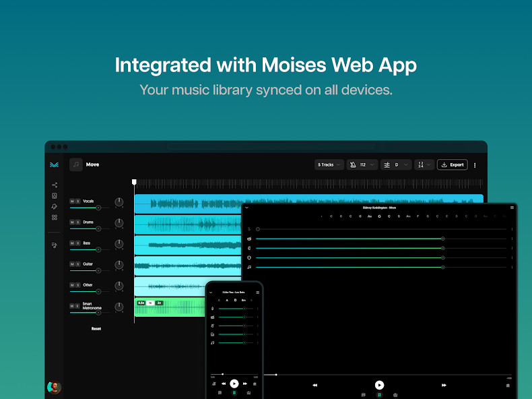Click rewind on the phone player
This screenshot has height=399, width=532.
click(x=224, y=383)
